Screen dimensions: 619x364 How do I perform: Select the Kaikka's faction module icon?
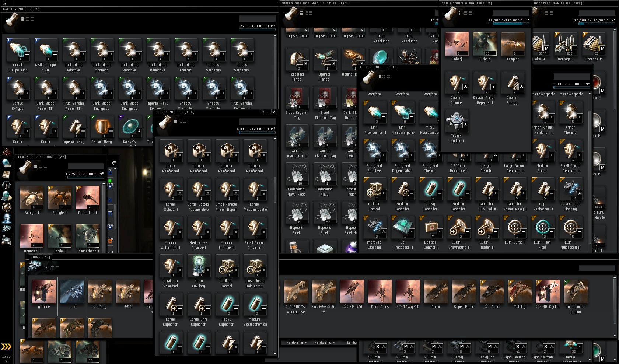(x=130, y=127)
